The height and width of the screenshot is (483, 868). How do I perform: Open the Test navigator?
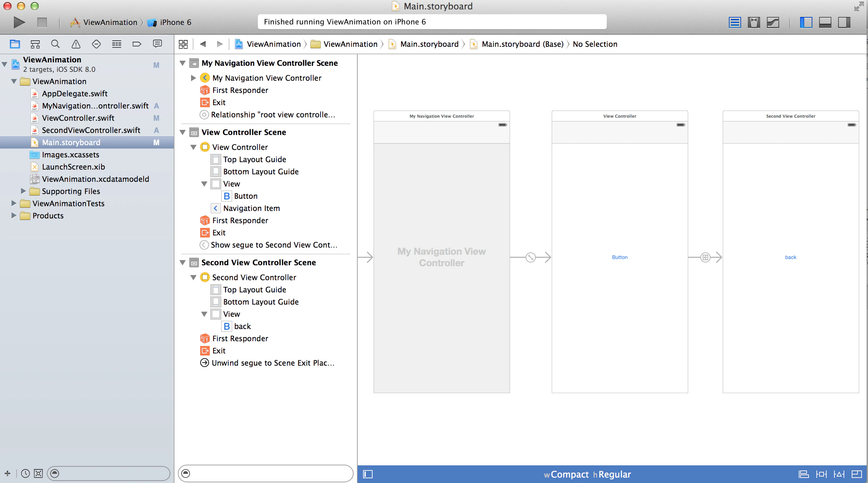click(x=96, y=44)
